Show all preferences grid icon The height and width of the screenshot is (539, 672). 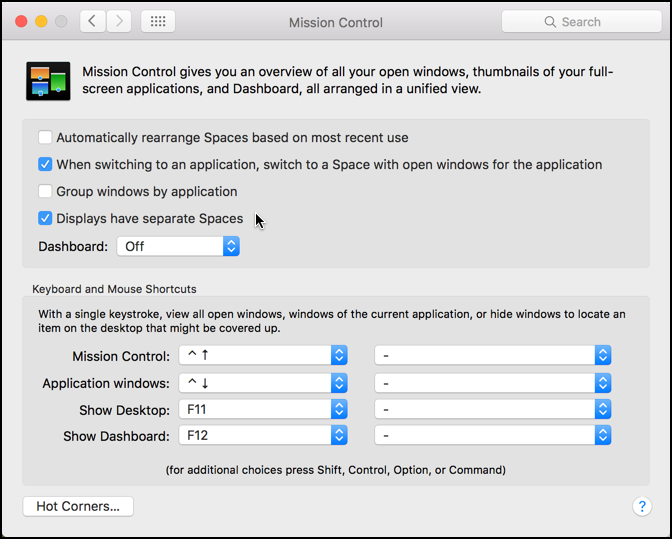tap(159, 21)
